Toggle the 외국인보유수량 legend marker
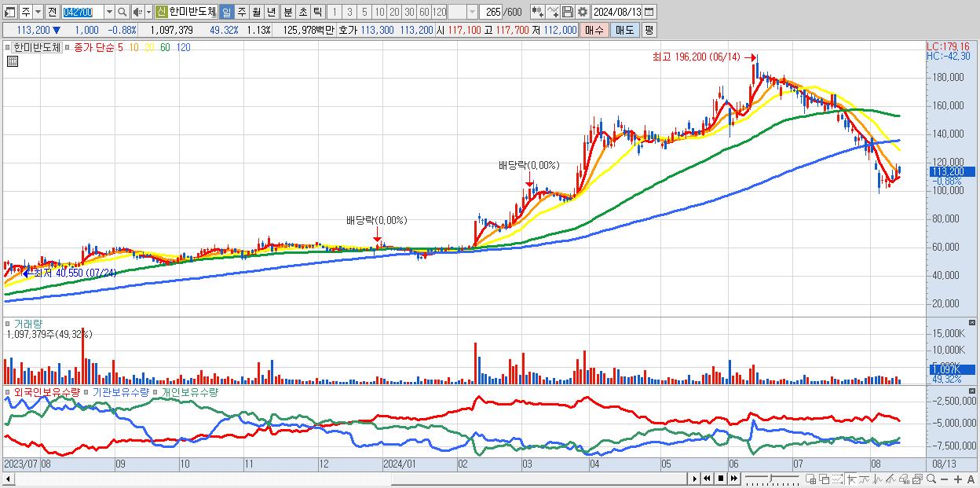This screenshot has height=488, width=980. click(x=9, y=391)
